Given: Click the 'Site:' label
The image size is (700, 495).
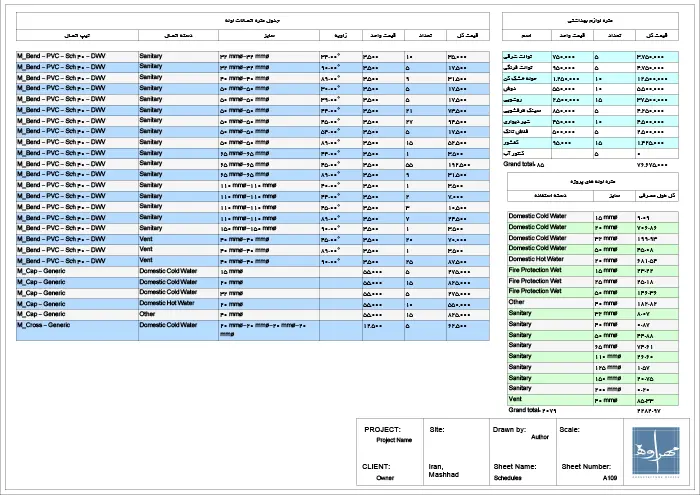Looking at the screenshot, I should click(437, 430).
